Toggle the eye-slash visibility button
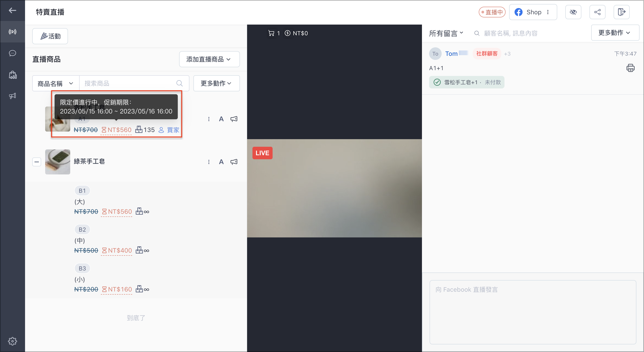This screenshot has width=644, height=352. coord(573,12)
